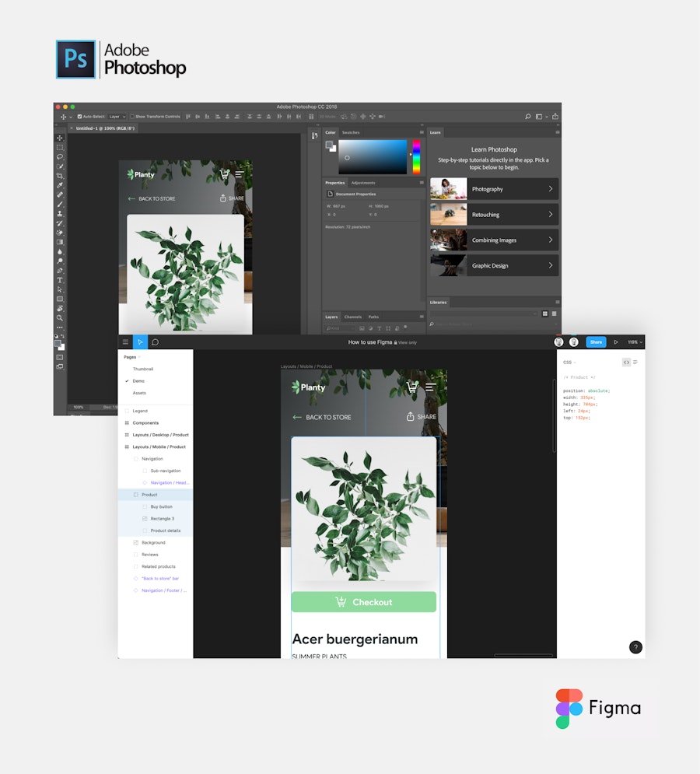Viewport: 700px width, 774px height.
Task: Select the Zoom tool in Photoshop toolbar
Action: pos(60,318)
